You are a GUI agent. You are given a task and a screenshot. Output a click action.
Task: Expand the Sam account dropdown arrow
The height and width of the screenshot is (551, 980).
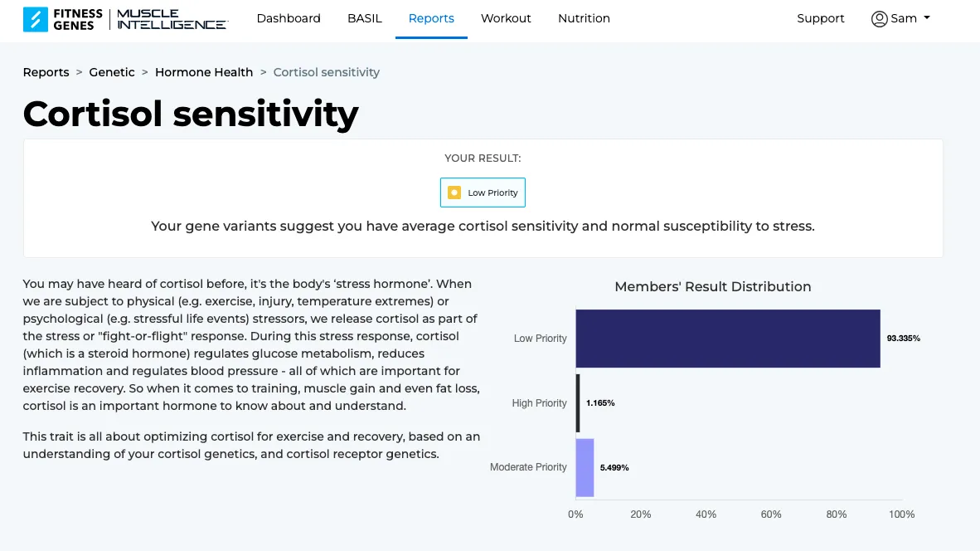coord(927,17)
